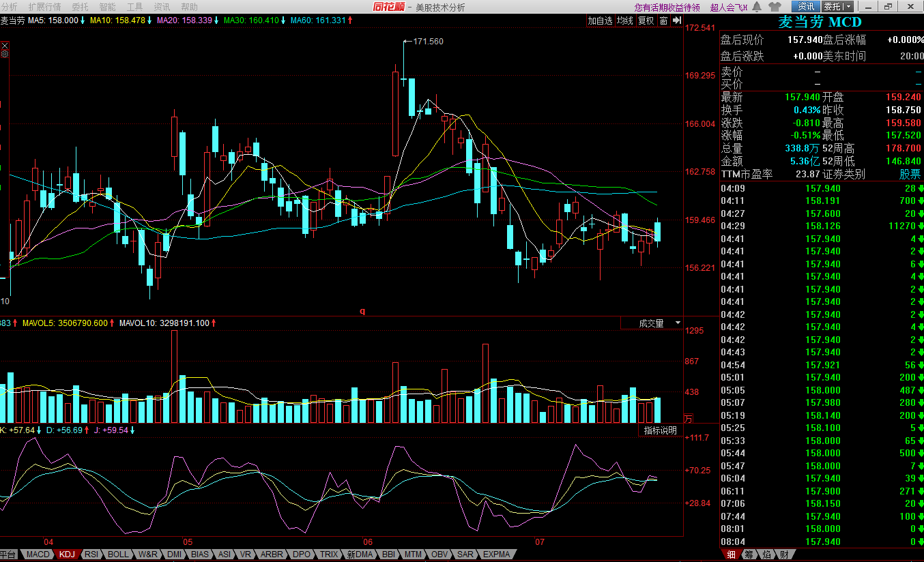
Task: Click the D: +56.69 KDJ value
Action: 68,430
